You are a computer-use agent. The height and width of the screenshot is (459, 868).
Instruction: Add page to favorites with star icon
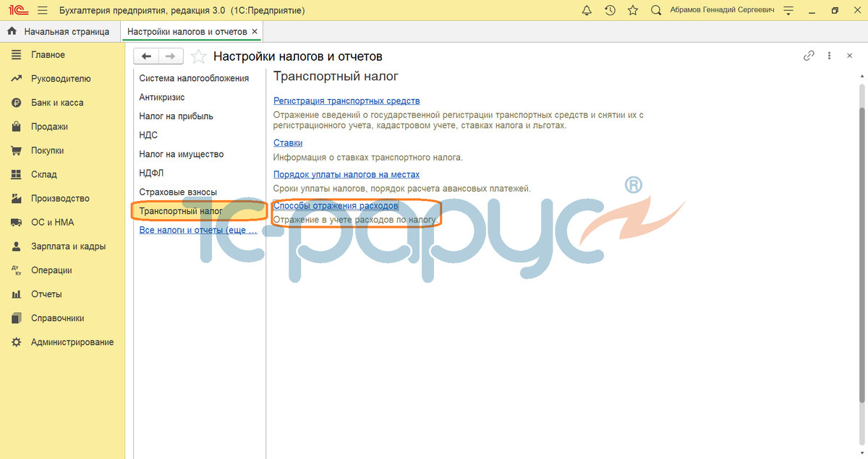[x=199, y=56]
